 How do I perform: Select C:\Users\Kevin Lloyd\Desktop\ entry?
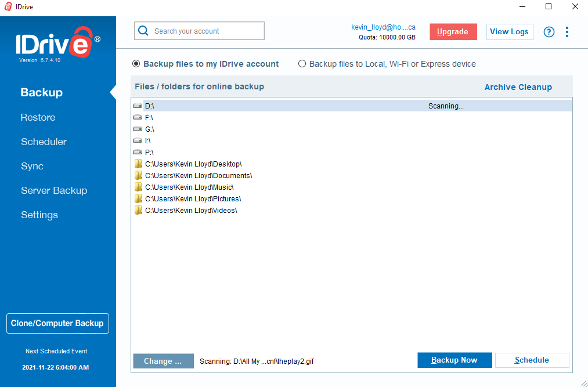[193, 164]
